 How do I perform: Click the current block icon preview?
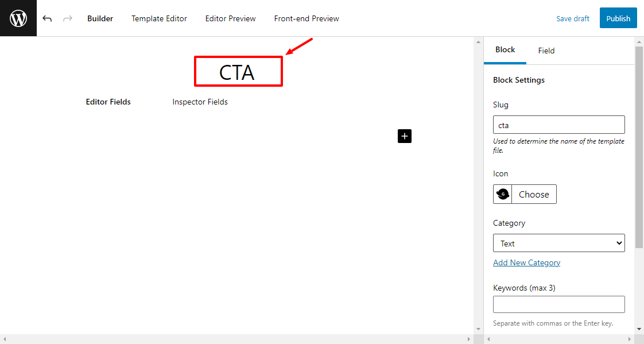coord(503,194)
